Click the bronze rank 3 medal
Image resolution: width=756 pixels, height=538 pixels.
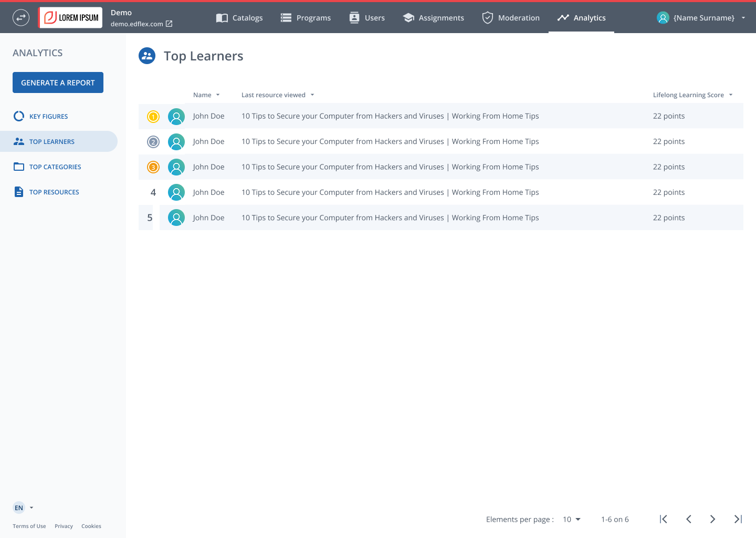click(153, 167)
